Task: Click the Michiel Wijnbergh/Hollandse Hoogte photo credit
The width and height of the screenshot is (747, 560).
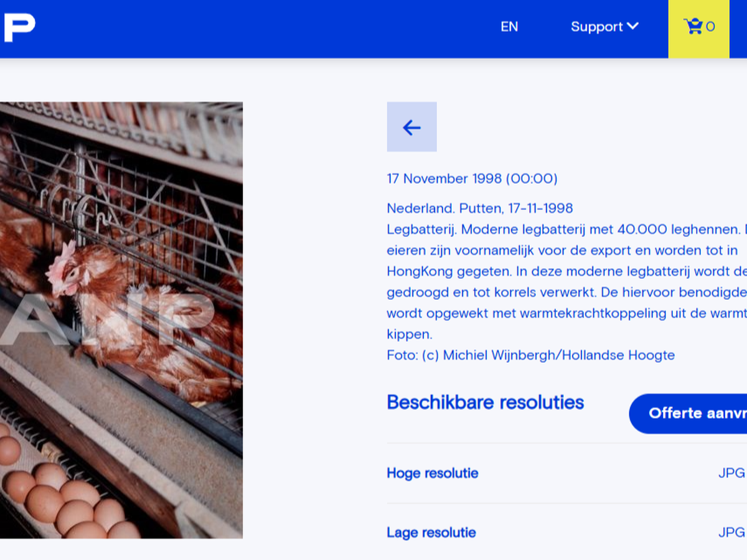Action: [559, 355]
